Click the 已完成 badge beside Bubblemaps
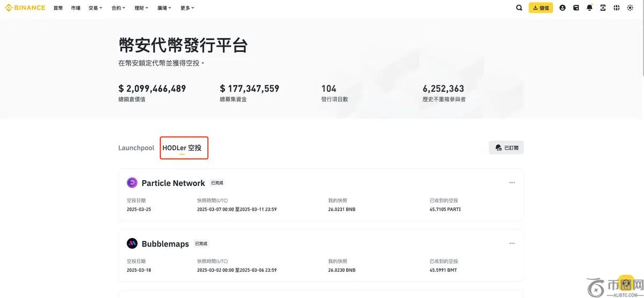Screen dimensions: 644x298 (201, 243)
